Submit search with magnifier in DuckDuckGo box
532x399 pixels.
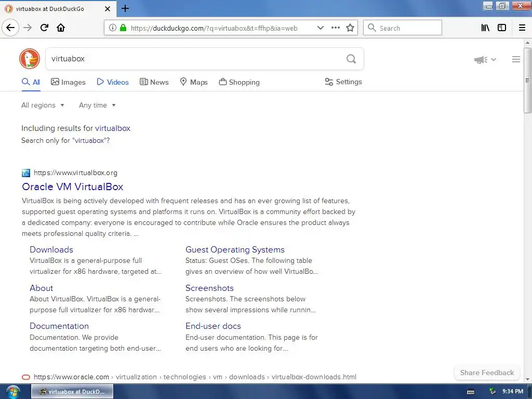[x=351, y=59]
